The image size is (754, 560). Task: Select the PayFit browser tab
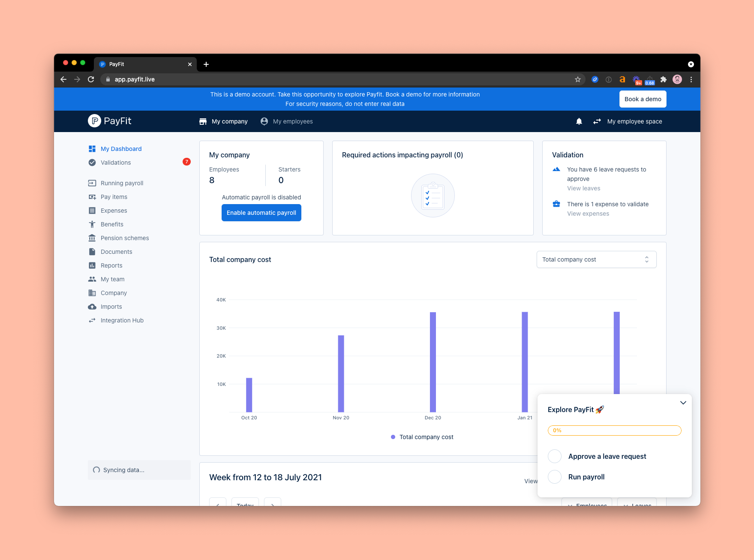pos(145,64)
